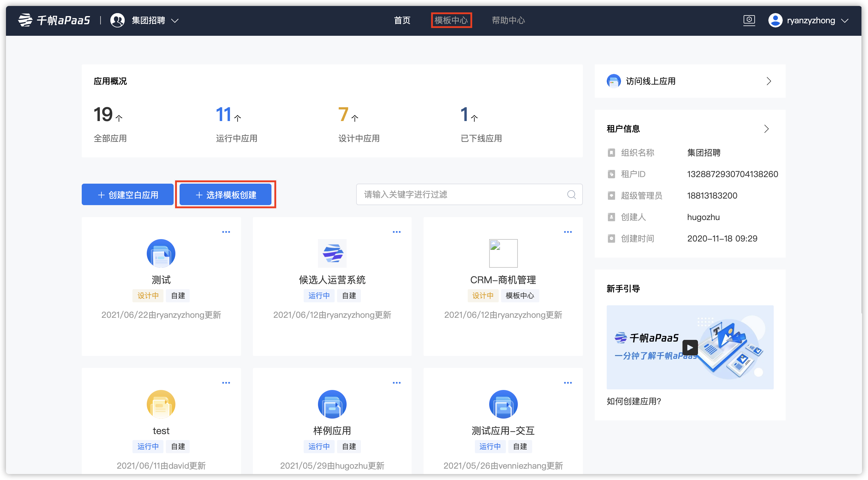Click the 创建时间 value 2020-11-18 09:29
The width and height of the screenshot is (868, 480).
[x=722, y=239]
